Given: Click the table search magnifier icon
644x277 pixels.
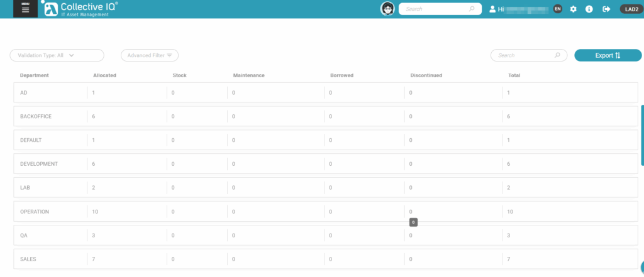Looking at the screenshot, I should [x=557, y=55].
